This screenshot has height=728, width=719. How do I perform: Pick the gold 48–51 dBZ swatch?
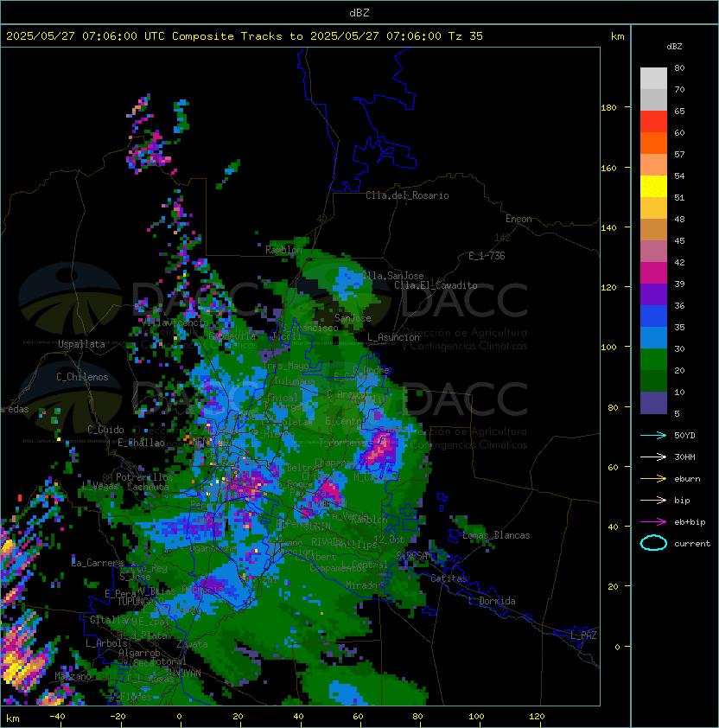[653, 208]
